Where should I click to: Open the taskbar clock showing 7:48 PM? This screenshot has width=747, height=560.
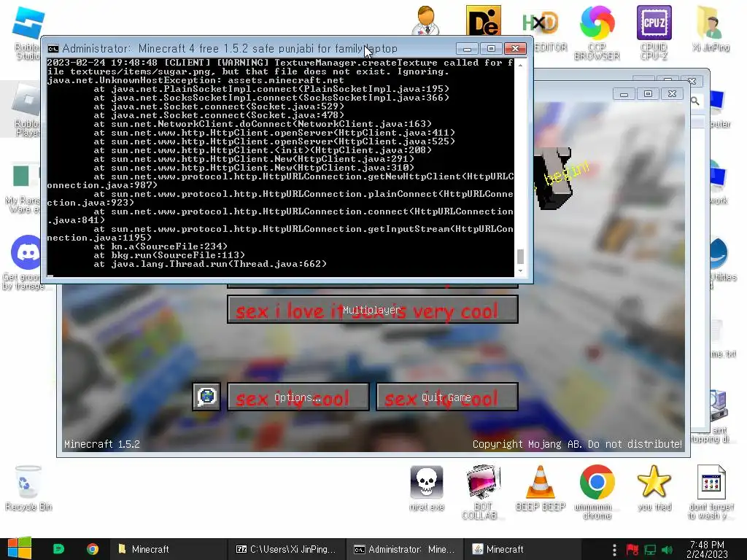(x=707, y=549)
